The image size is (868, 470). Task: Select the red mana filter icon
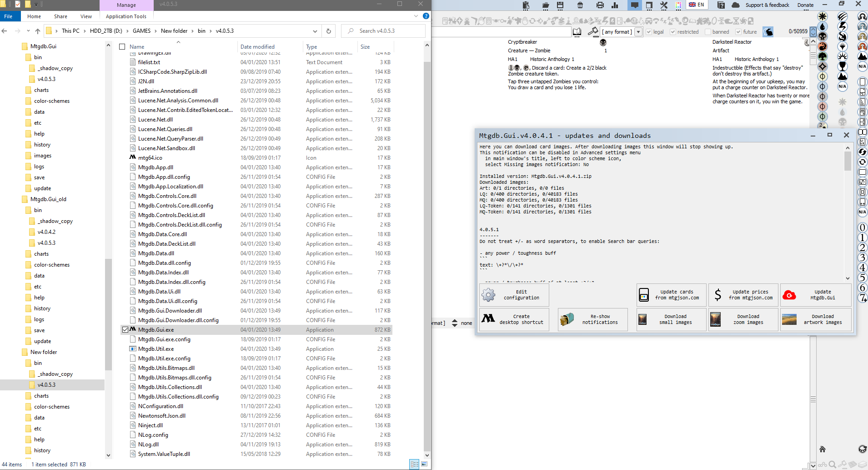(823, 46)
